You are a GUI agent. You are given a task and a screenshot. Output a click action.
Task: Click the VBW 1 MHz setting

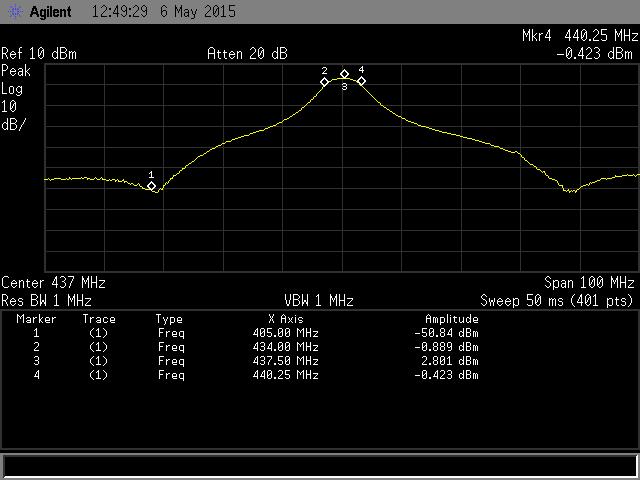[x=318, y=300]
